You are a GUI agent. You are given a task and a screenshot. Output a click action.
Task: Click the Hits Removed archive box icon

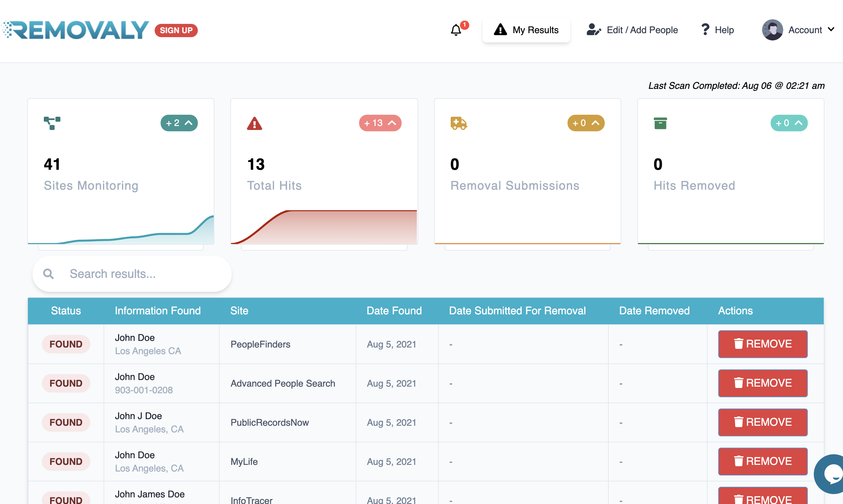pos(660,123)
